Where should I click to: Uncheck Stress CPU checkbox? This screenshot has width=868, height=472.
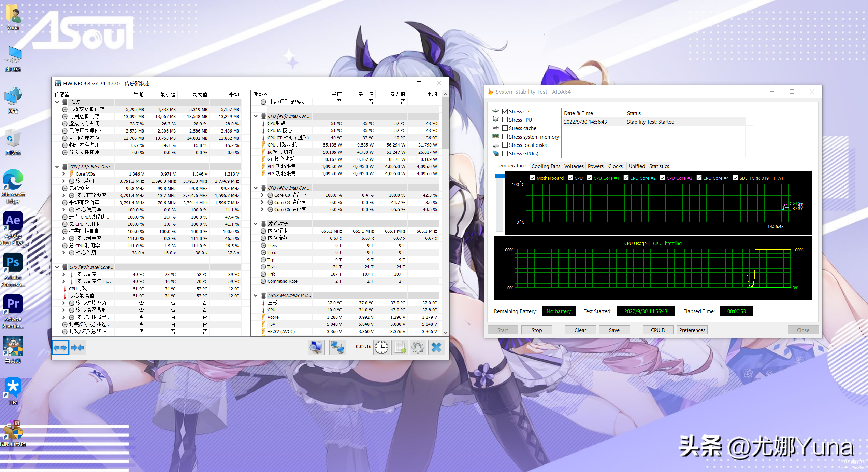click(505, 111)
